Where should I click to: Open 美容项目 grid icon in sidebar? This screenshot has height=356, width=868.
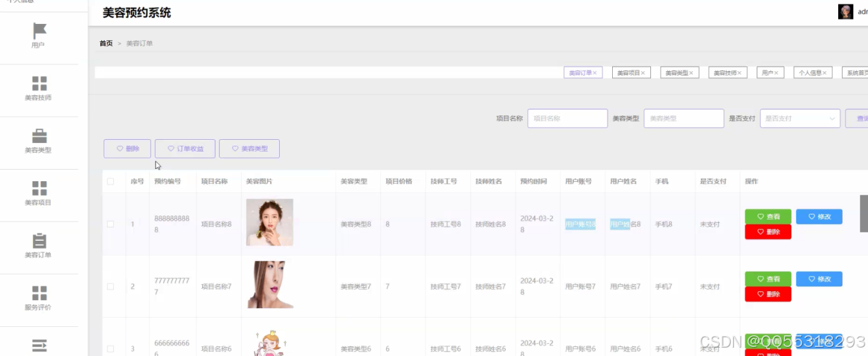pos(40,188)
